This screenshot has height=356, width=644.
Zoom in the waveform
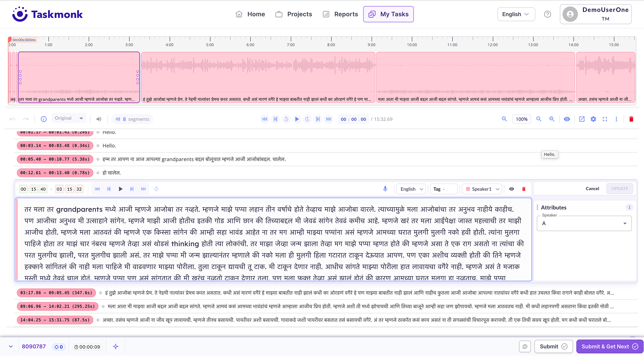pyautogui.click(x=552, y=119)
